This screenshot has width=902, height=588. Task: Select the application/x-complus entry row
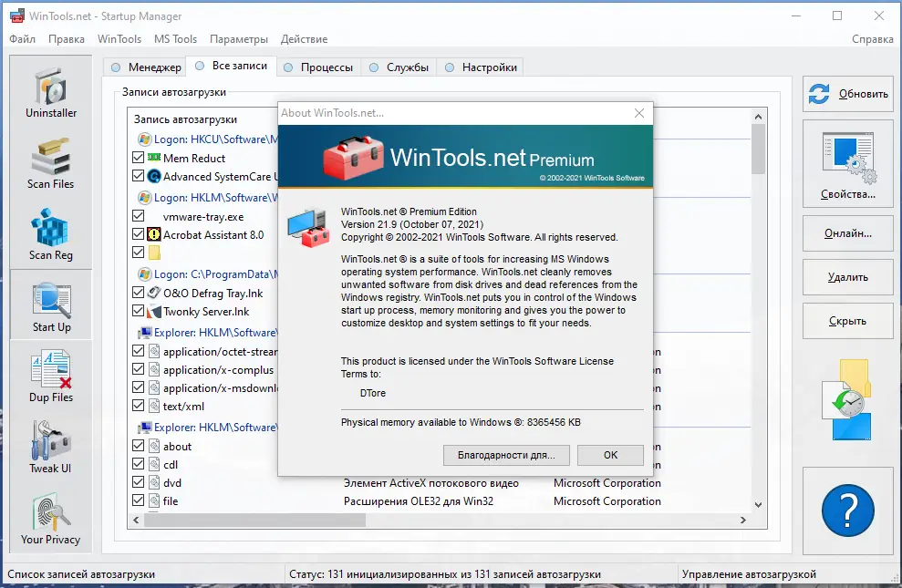tap(204, 369)
